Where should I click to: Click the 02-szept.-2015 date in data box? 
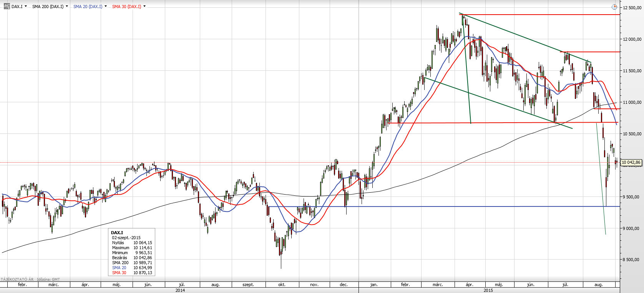pyautogui.click(x=126, y=238)
